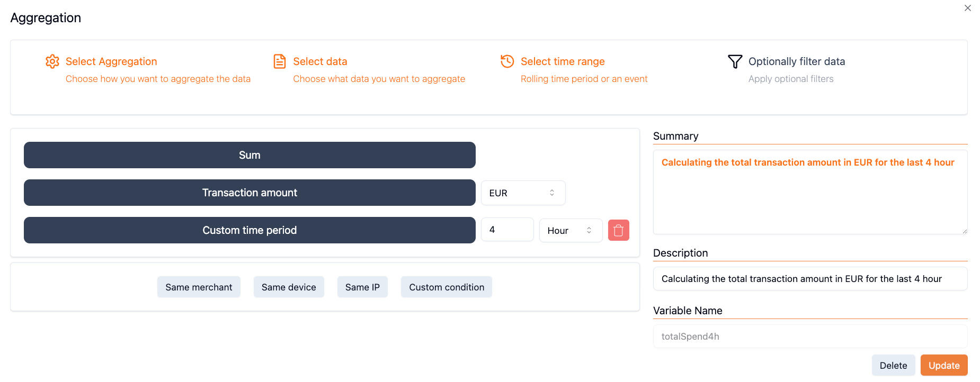
Task: Click the Custom time period button
Action: pos(250,230)
